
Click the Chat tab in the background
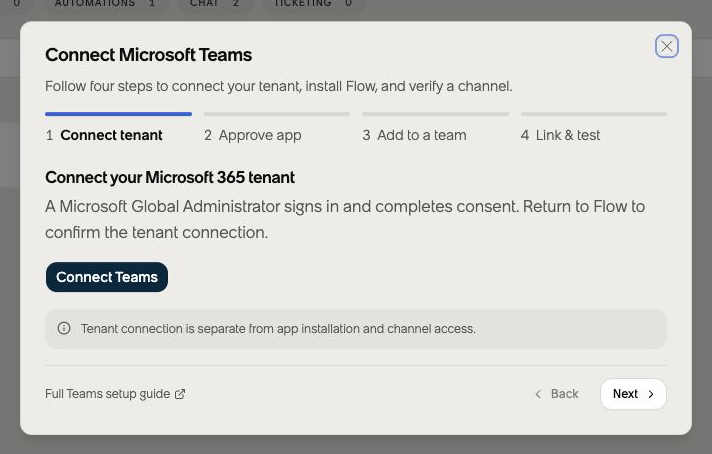[214, 4]
